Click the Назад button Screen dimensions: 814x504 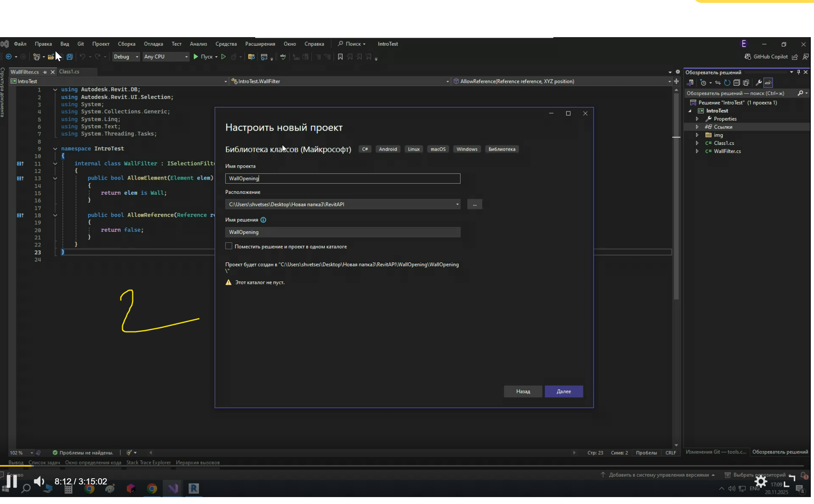point(523,391)
